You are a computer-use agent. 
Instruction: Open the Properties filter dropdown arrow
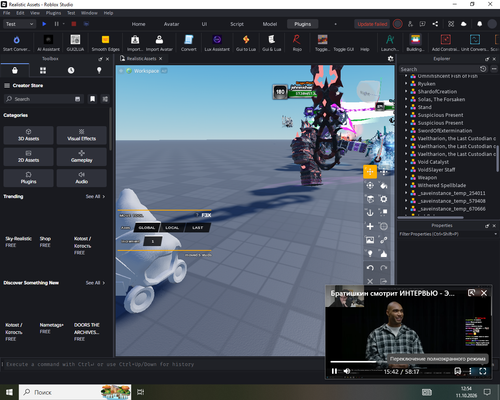[x=495, y=234]
